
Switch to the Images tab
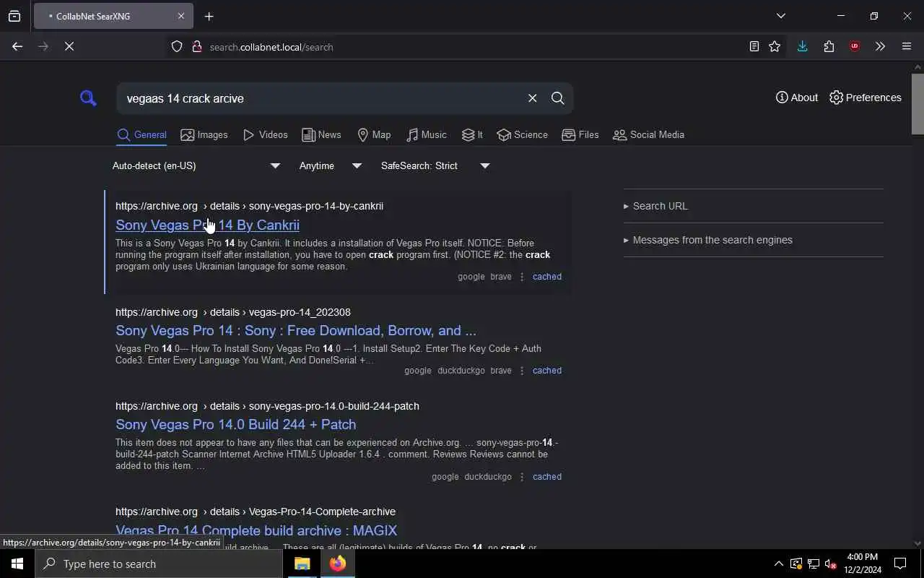tap(204, 135)
